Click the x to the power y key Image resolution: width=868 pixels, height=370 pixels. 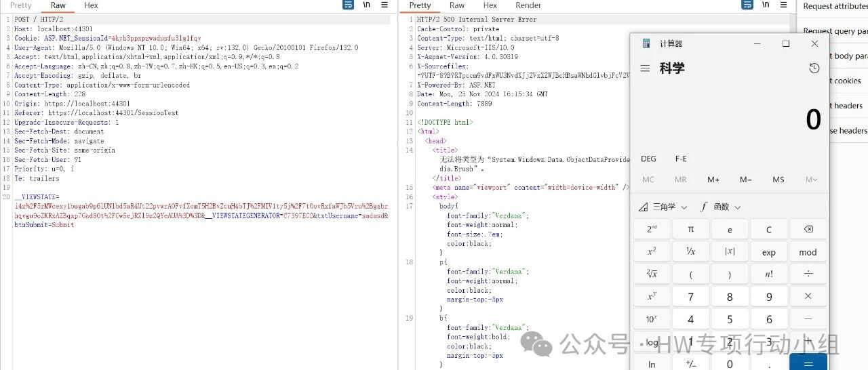point(652,297)
